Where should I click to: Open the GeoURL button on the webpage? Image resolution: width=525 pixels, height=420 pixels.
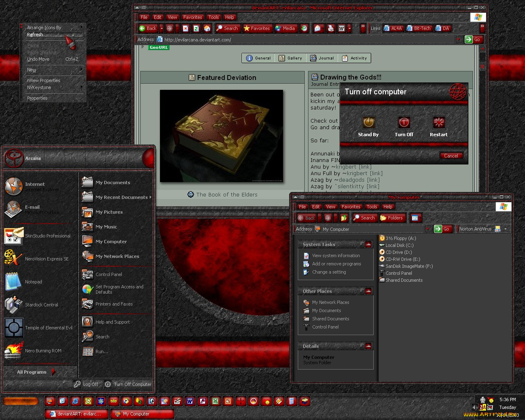pos(158,47)
